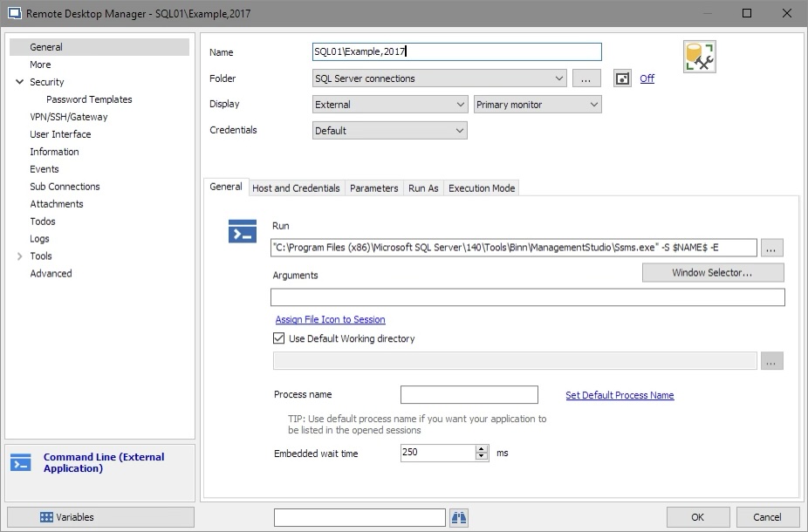This screenshot has width=808, height=532.
Task: Open the Display mode External dropdown
Action: (x=390, y=105)
